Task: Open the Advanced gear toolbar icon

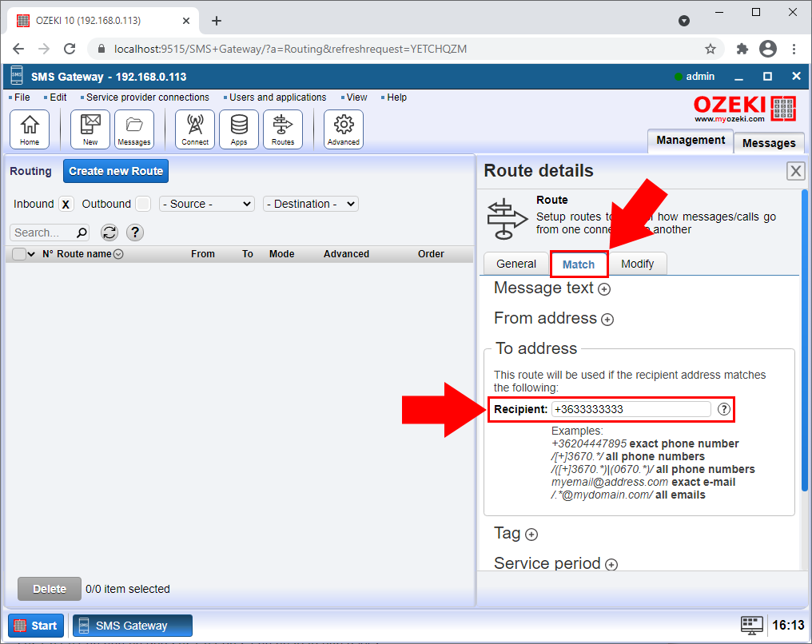Action: (344, 129)
